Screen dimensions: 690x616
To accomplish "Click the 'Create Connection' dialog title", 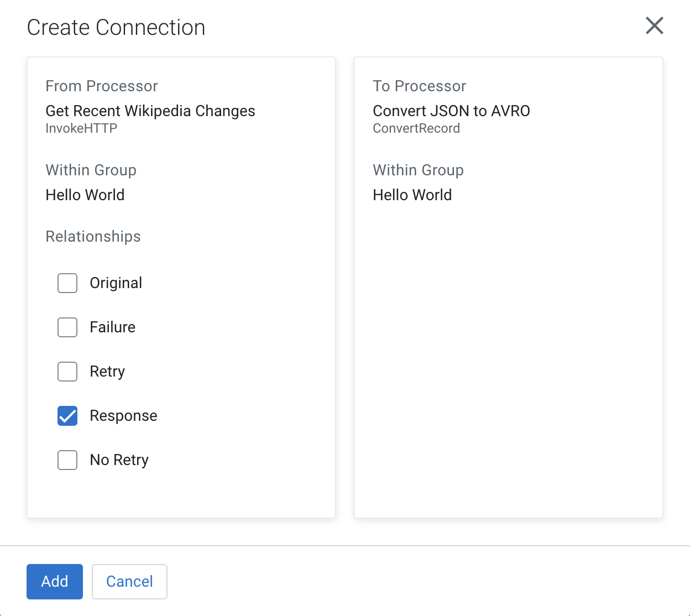I will (x=116, y=28).
